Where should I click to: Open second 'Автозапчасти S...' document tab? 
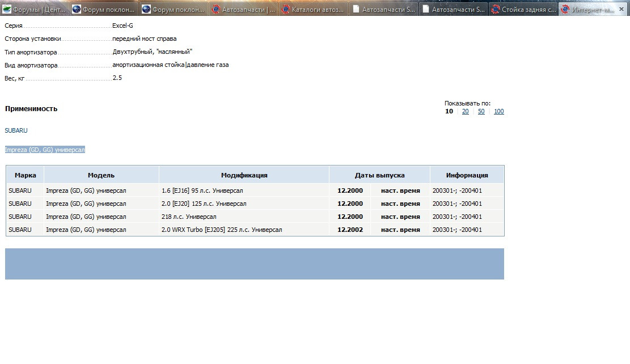[x=453, y=9]
